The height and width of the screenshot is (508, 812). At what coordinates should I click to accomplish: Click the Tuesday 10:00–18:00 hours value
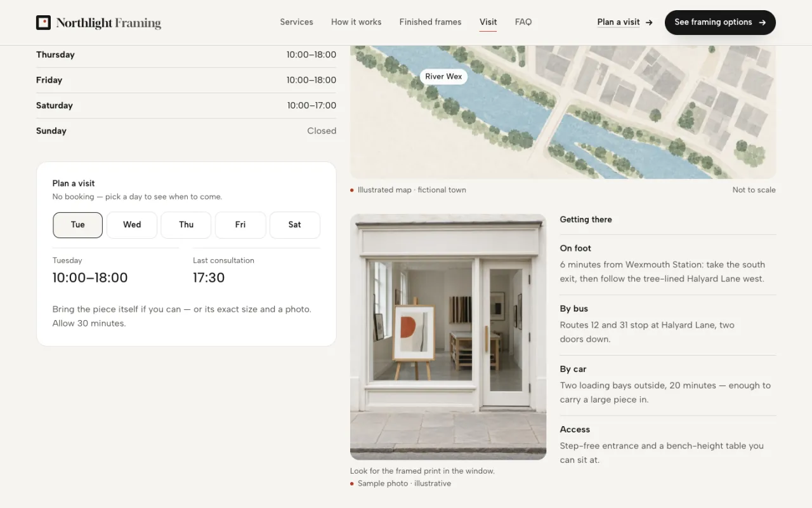pos(90,277)
